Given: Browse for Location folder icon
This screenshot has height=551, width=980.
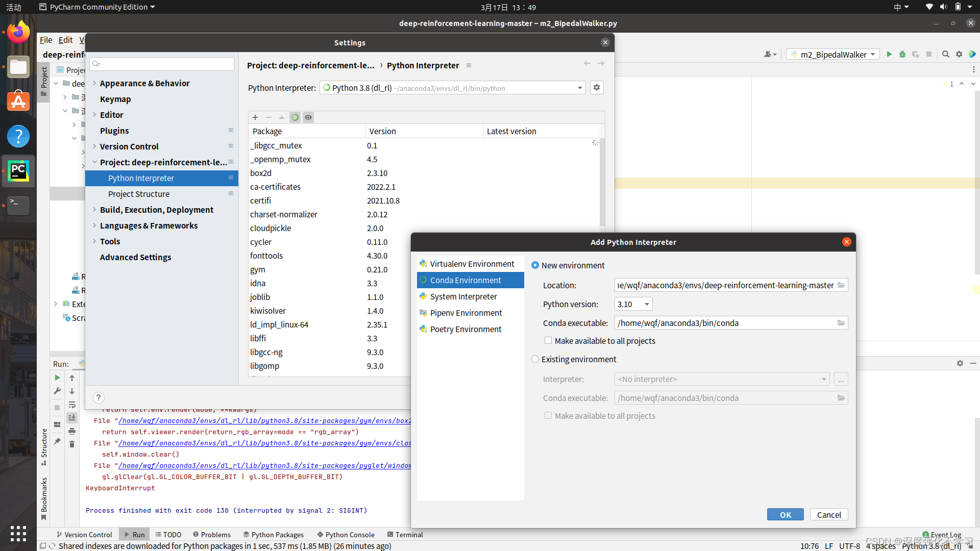Looking at the screenshot, I should (x=841, y=285).
